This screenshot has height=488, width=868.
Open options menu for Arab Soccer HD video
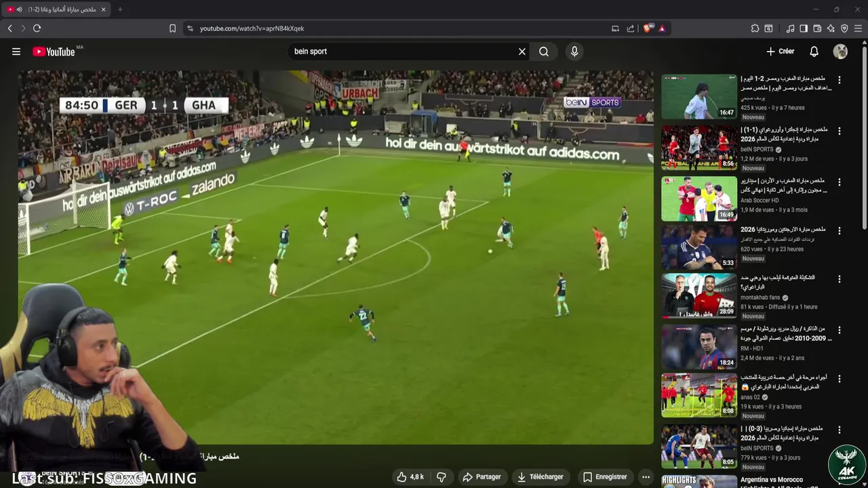[840, 182]
